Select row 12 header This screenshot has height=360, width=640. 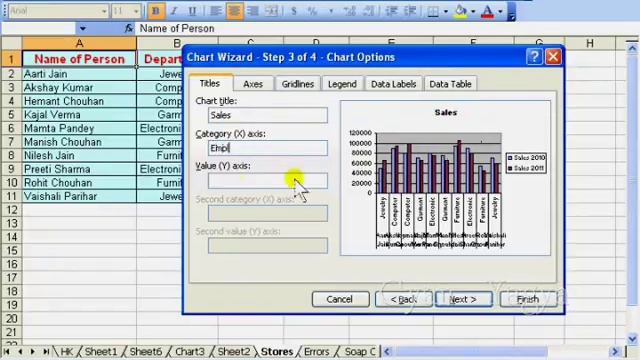click(x=11, y=210)
